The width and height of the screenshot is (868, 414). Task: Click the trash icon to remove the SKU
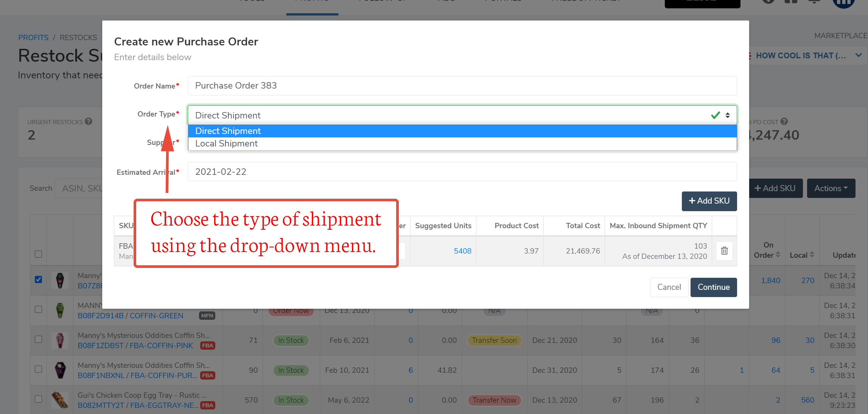(x=724, y=251)
